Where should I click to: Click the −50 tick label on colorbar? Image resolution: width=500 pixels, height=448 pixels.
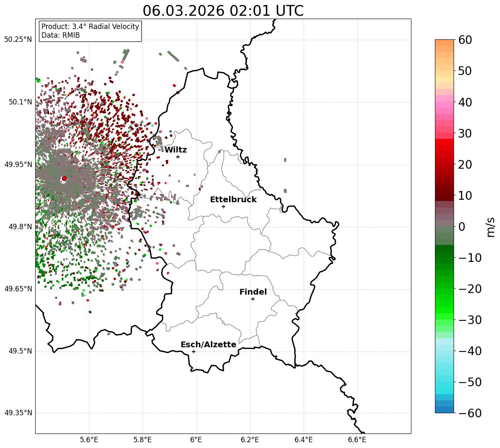[x=470, y=382]
